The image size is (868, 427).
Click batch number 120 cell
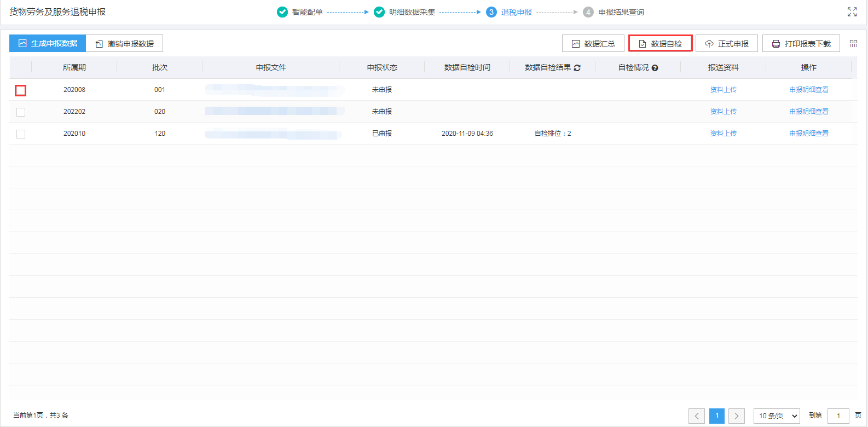tap(160, 134)
